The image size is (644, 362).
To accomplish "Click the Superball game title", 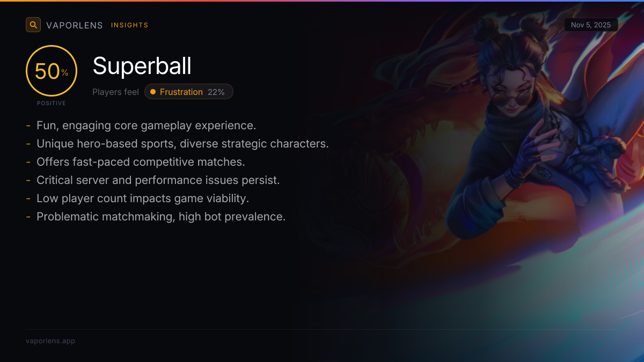I will [x=142, y=66].
